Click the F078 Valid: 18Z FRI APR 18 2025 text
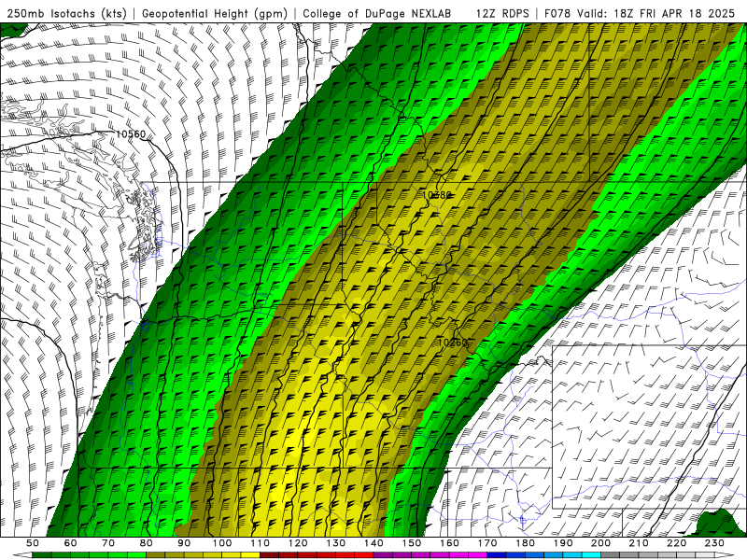This screenshot has height=560, width=747. coord(640,14)
